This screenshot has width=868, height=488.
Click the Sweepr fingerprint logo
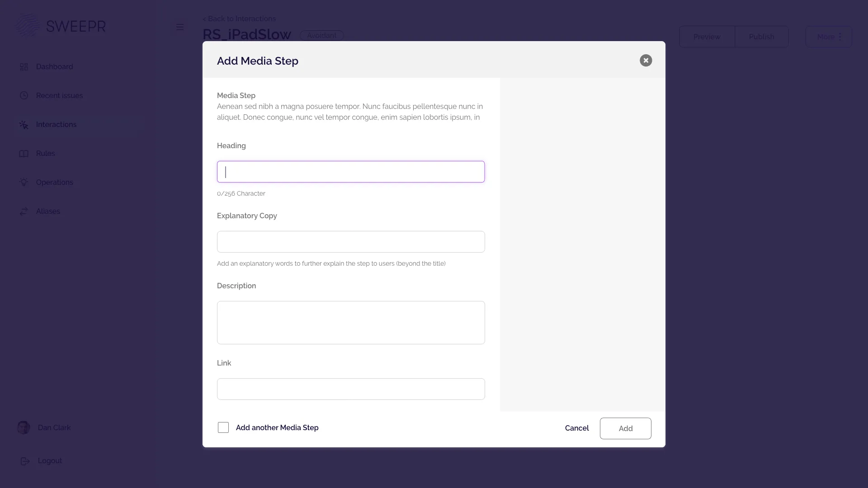27,26
